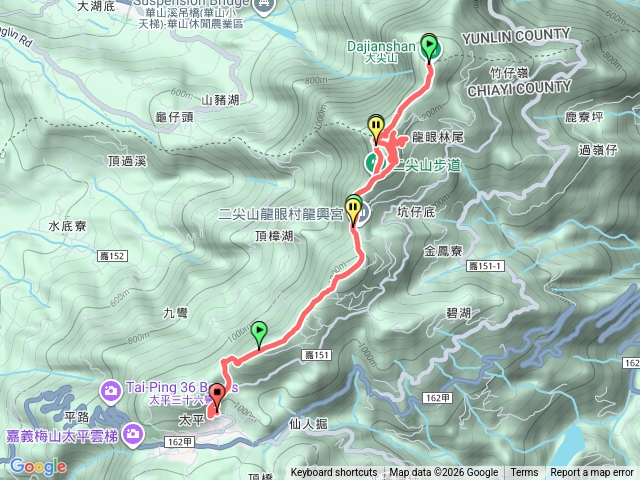Screen dimensions: 640x480
Task: Click the 嘉151 road shield
Action: [317, 355]
